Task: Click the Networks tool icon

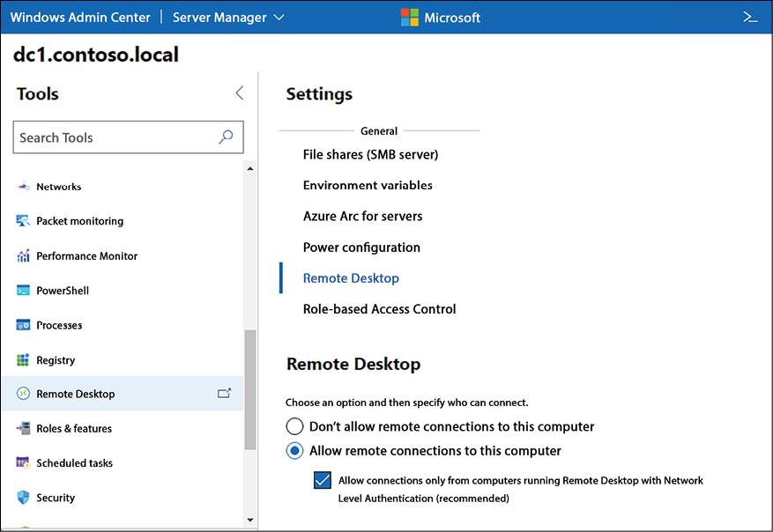Action: pos(23,186)
